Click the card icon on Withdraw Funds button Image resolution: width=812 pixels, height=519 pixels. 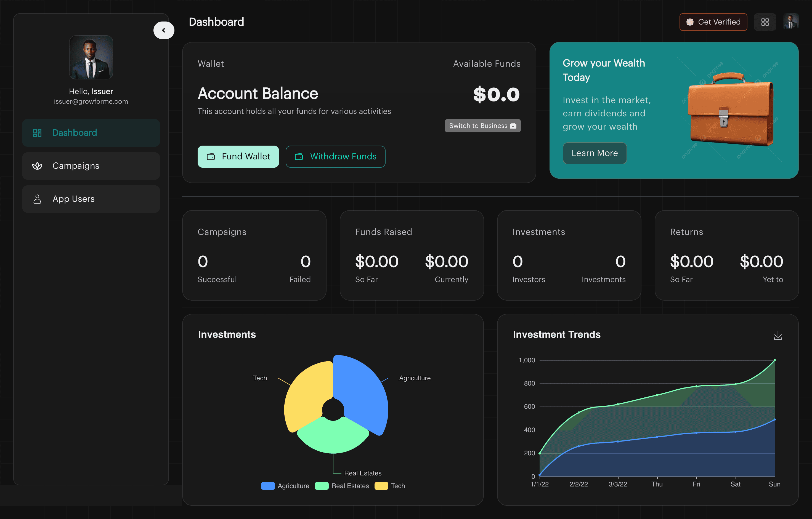(299, 156)
